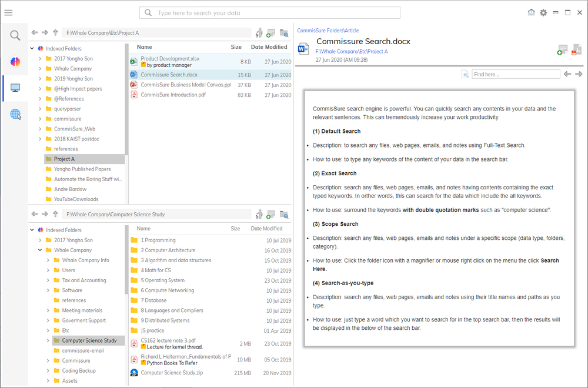Select CommisSure Introduction.pdf file

coord(210,95)
